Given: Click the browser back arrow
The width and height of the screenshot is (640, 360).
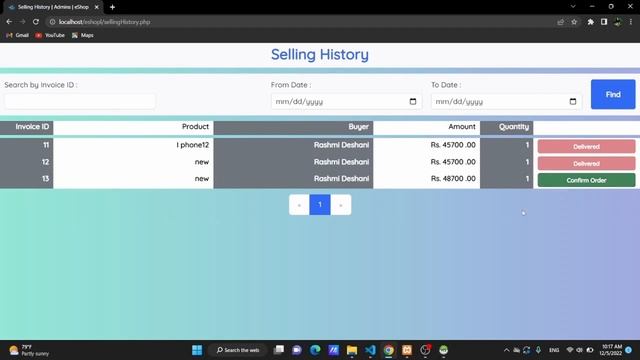Looking at the screenshot, I should click(9, 22).
